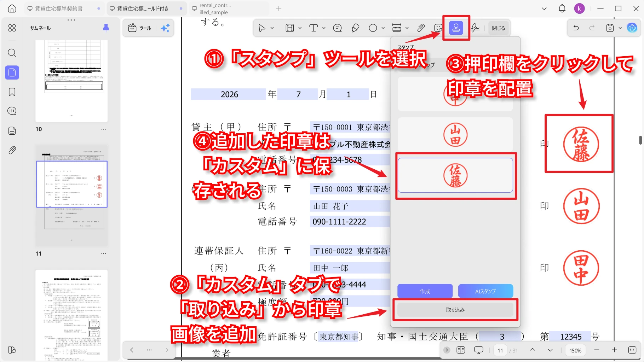Screen dimensions: 644x362
Task: Click the bottom-left sidebar icon
Action: coord(12,350)
